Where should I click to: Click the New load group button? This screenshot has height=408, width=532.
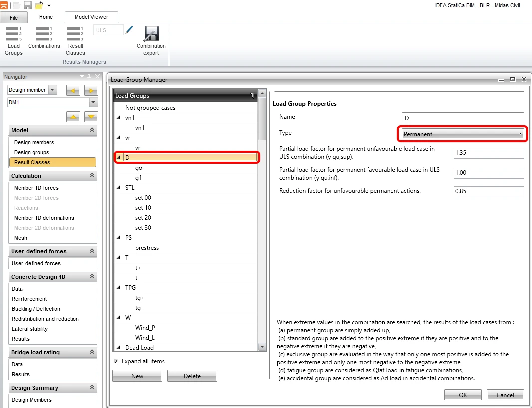coord(137,376)
